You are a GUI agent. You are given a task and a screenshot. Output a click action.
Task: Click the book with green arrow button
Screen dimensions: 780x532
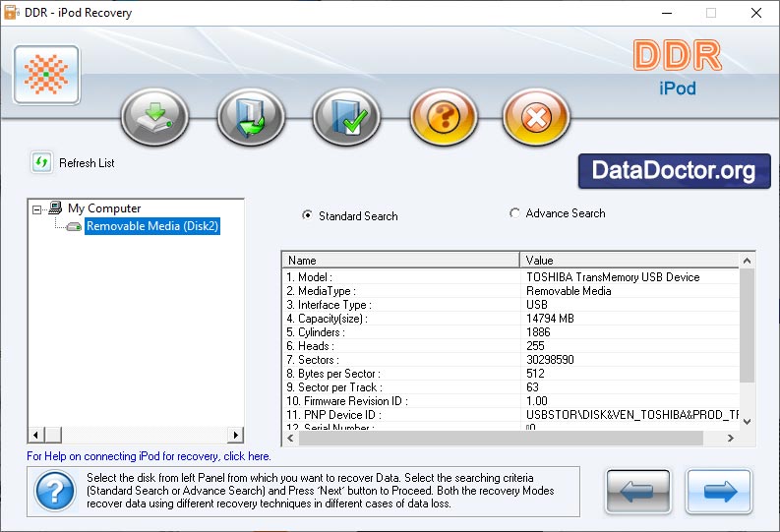pos(251,117)
